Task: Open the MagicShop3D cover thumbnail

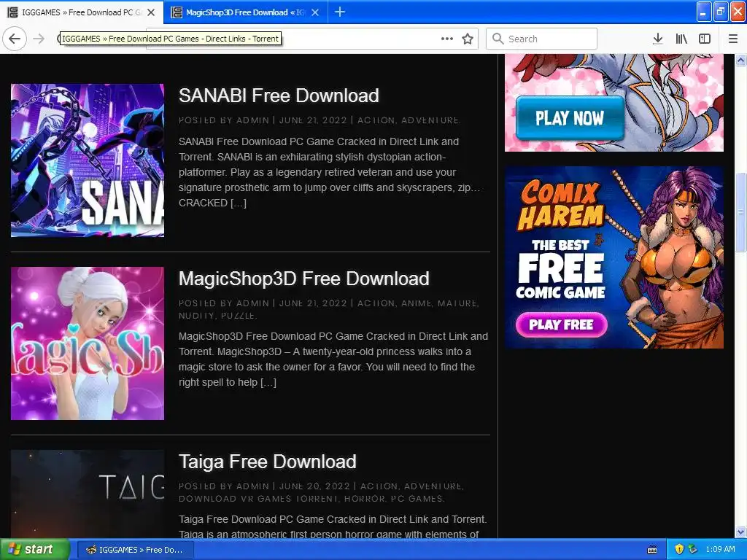Action: 88,343
